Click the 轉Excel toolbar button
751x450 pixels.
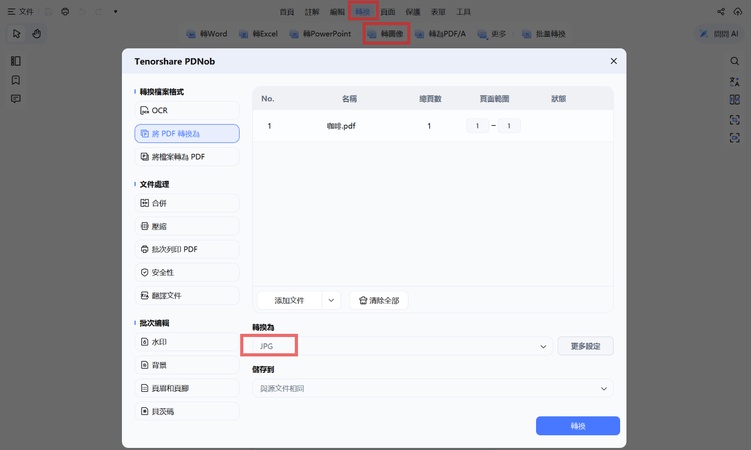[259, 34]
